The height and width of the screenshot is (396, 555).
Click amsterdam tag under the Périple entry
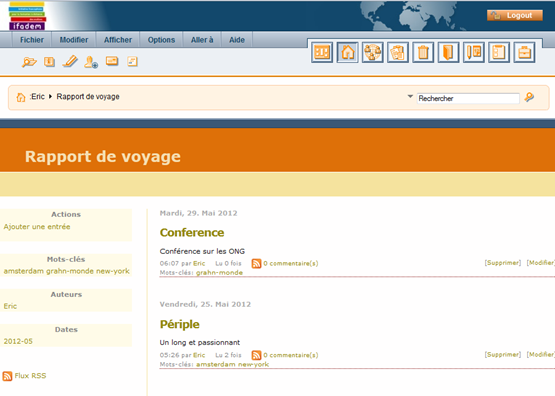click(216, 364)
